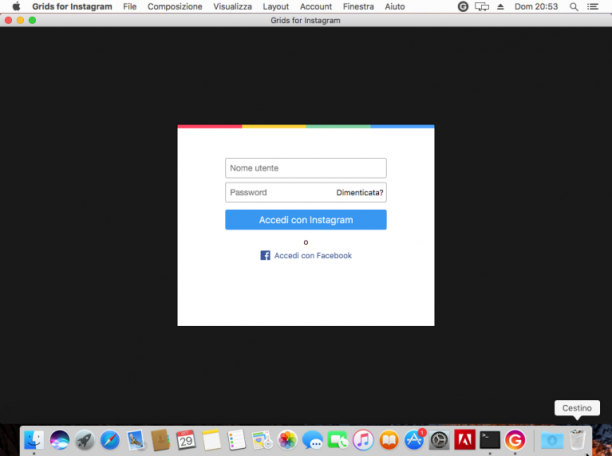Open the Aiuto menu

395,6
